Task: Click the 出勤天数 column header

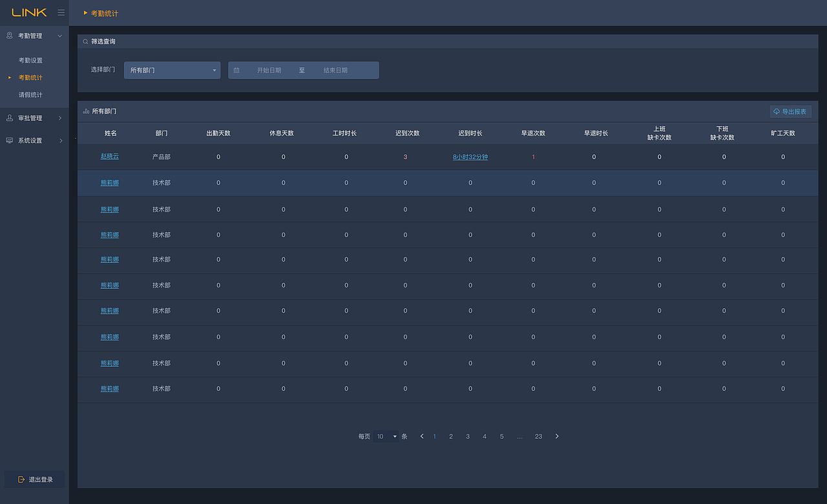Action: pos(218,133)
